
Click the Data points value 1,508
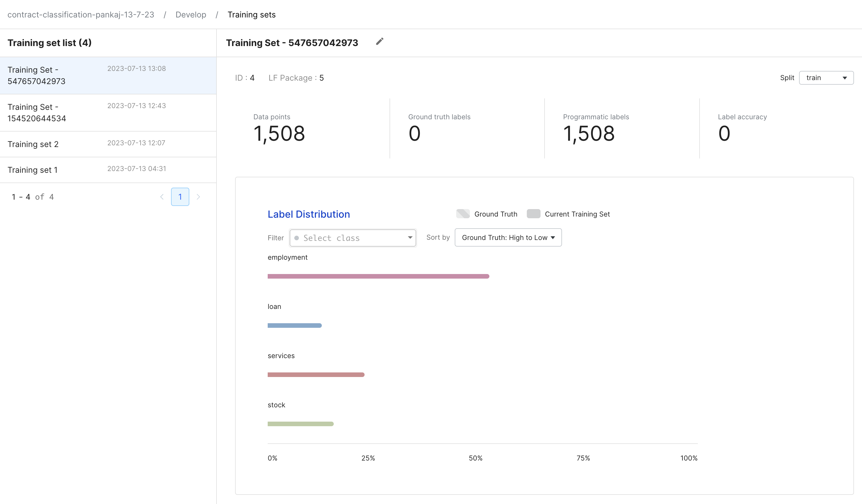(x=279, y=134)
